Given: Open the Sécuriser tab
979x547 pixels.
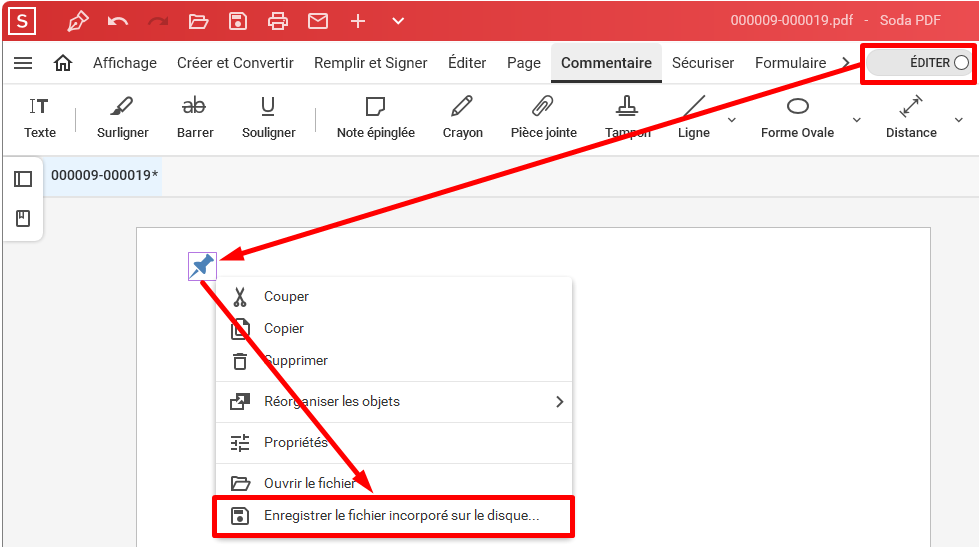Looking at the screenshot, I should point(703,63).
